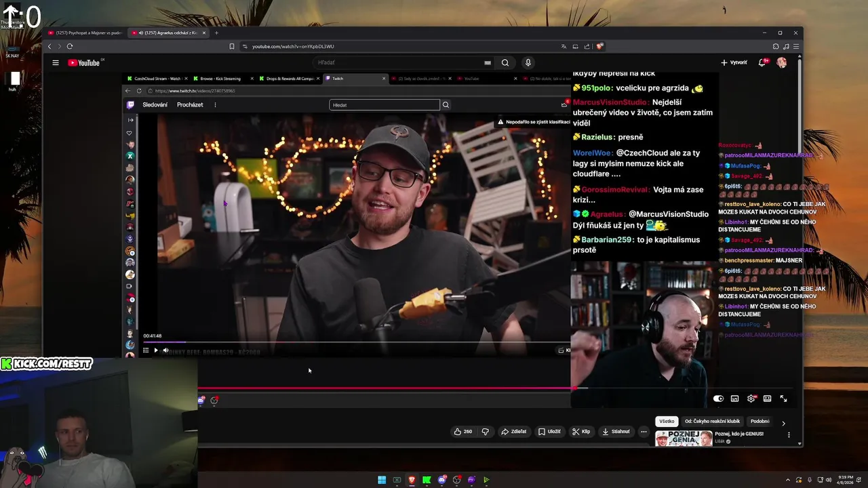Click the Twitch search magnifier button
This screenshot has width=868, height=488.
[x=446, y=105]
